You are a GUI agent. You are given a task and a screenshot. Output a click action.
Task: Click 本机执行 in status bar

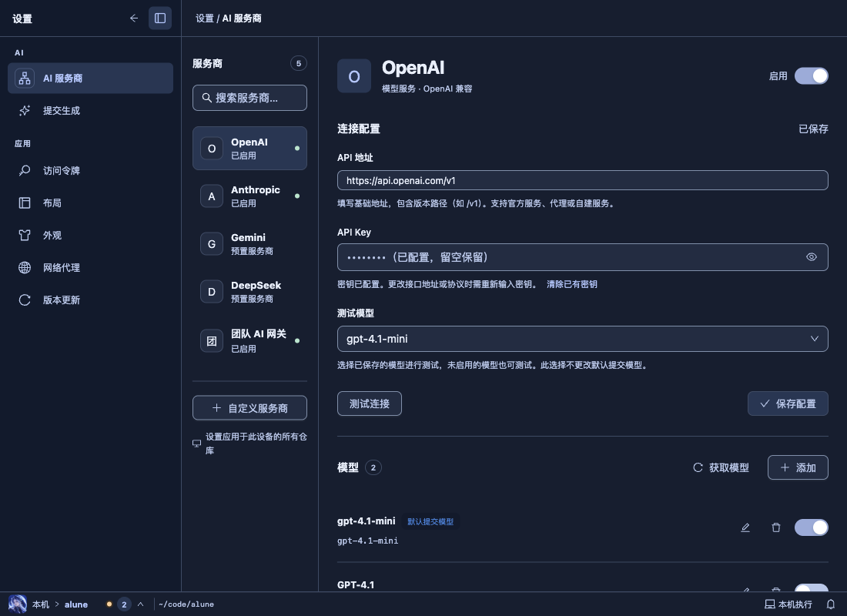(x=788, y=604)
